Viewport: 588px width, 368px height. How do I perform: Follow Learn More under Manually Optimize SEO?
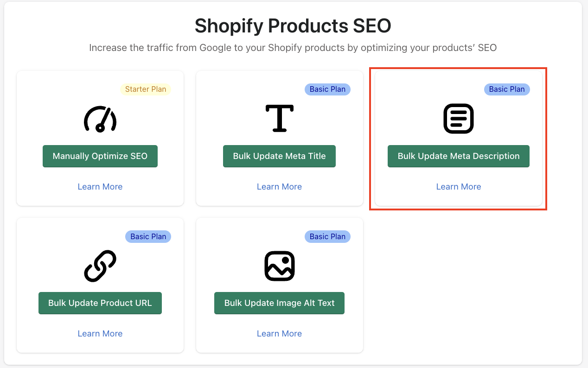(x=100, y=187)
